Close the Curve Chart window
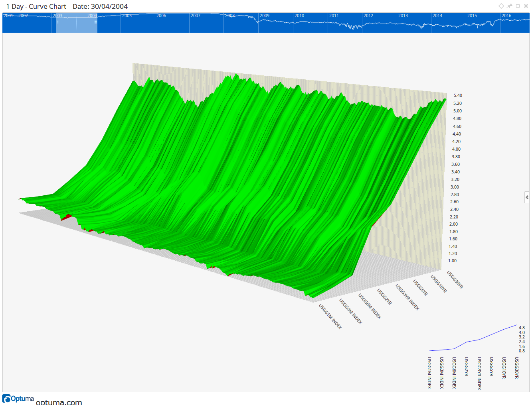The width and height of the screenshot is (532, 405). click(526, 6)
